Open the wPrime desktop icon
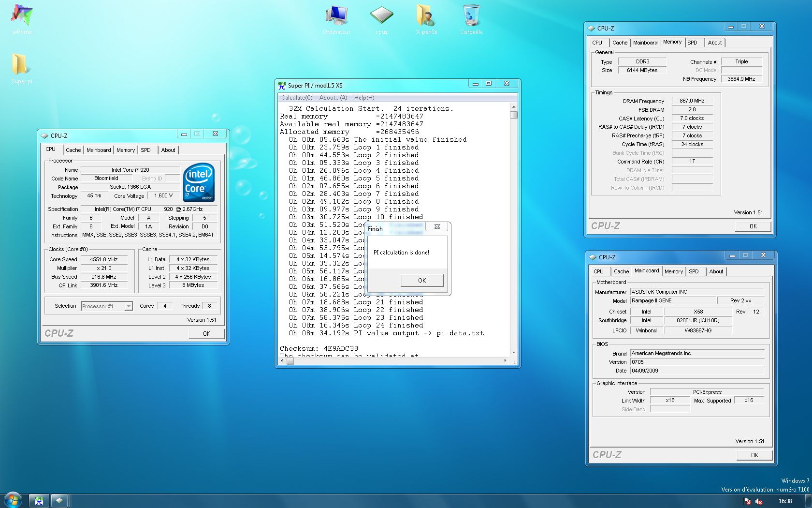812x508 pixels. [22, 18]
